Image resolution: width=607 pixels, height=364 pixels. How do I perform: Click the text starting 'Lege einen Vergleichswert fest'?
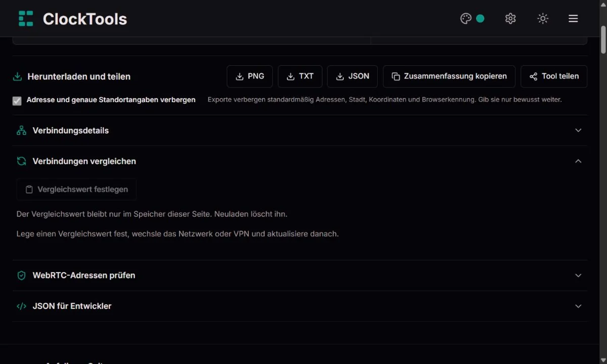coord(178,234)
